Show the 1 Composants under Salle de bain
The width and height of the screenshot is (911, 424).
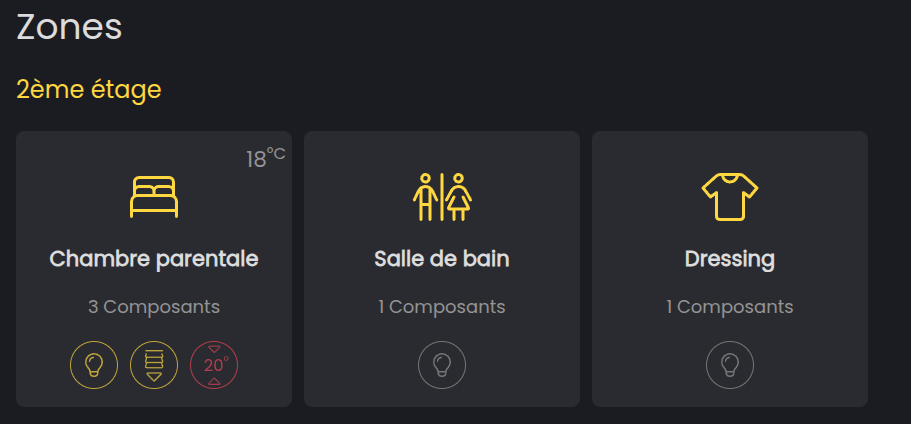tap(442, 307)
